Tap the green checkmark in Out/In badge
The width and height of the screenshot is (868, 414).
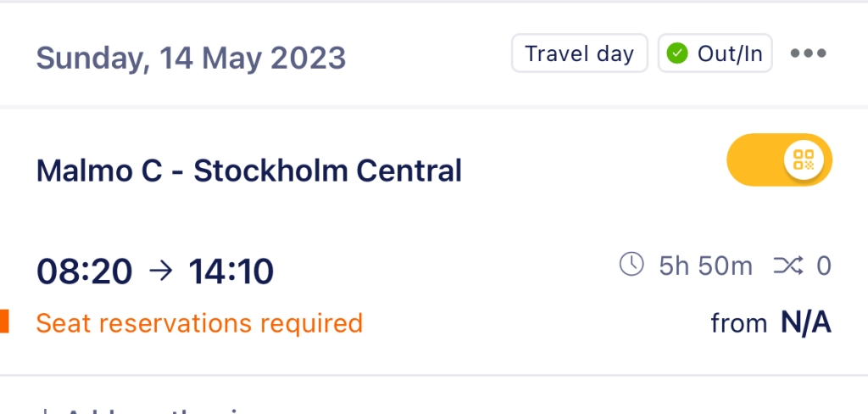click(677, 53)
